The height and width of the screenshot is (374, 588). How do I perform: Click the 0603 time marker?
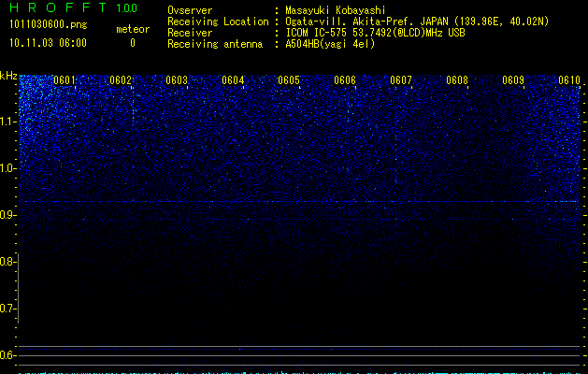pyautogui.click(x=177, y=80)
